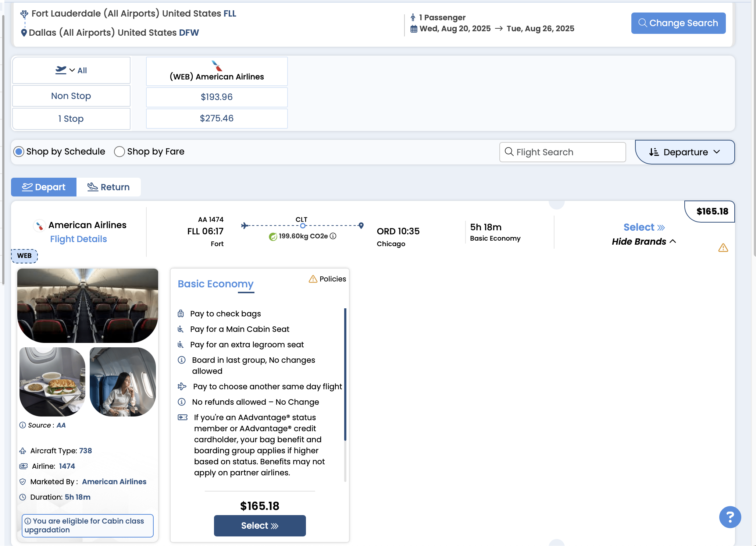
Task: Click the destination location pin icon
Action: [24, 33]
